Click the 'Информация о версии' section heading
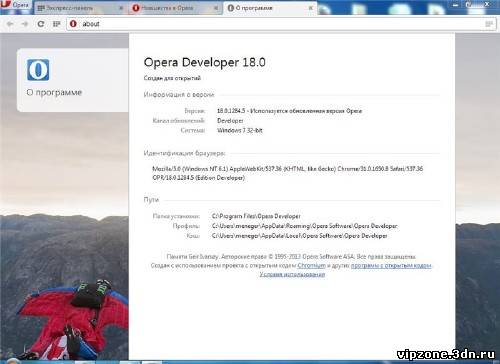Viewport: 500px width, 364px height. point(179,95)
